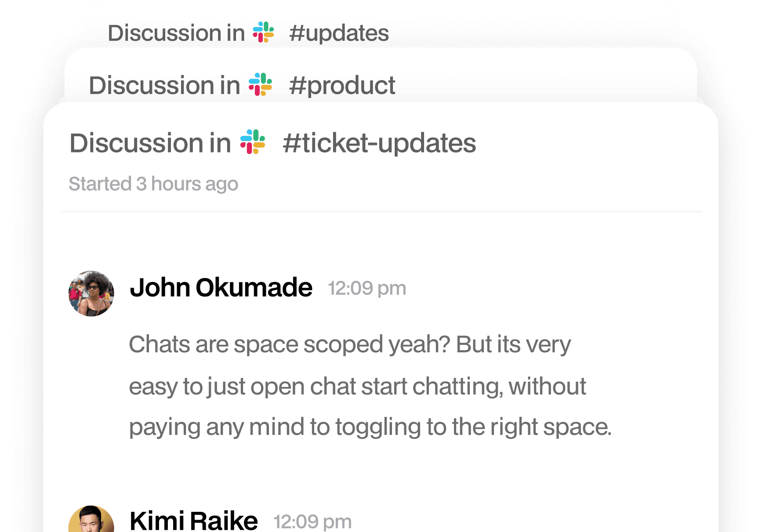762x532 pixels.
Task: Click John Okumade's 12:09 pm timestamp
Action: click(x=367, y=288)
